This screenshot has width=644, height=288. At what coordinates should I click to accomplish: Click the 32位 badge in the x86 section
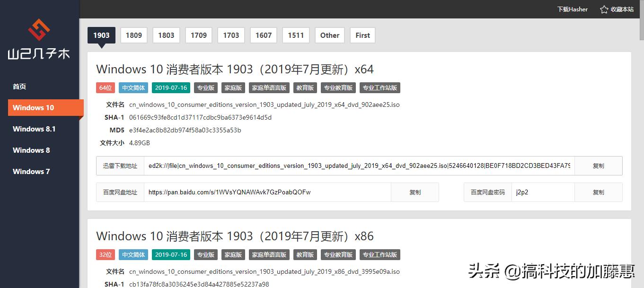105,254
